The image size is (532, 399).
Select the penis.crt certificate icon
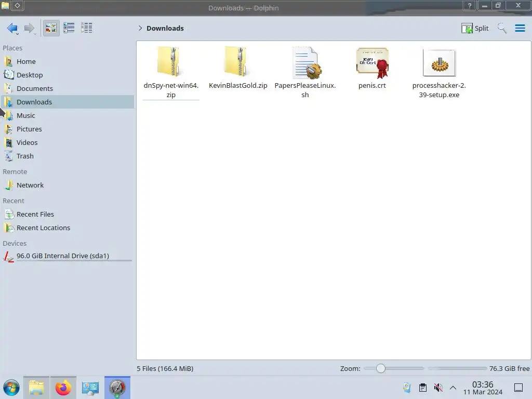(373, 63)
